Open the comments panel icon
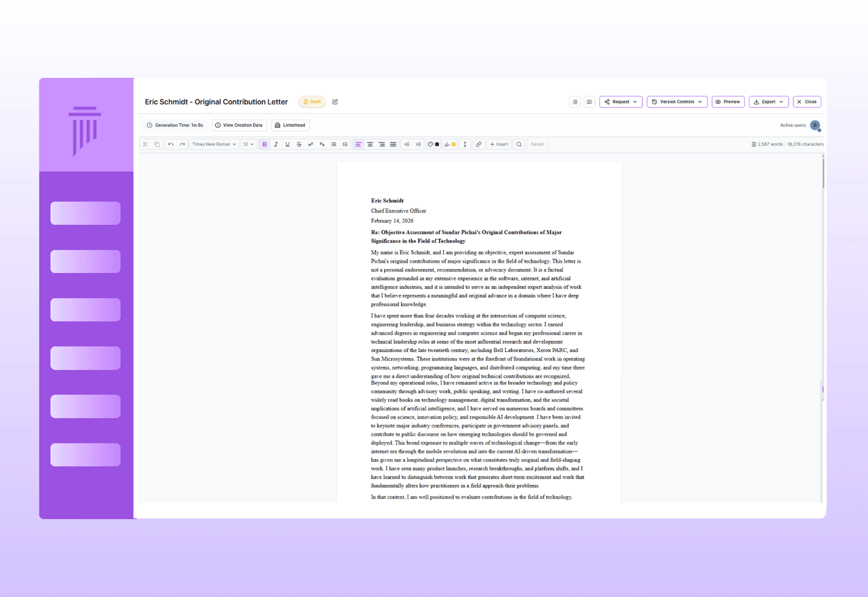Image resolution: width=868 pixels, height=597 pixels. click(589, 102)
